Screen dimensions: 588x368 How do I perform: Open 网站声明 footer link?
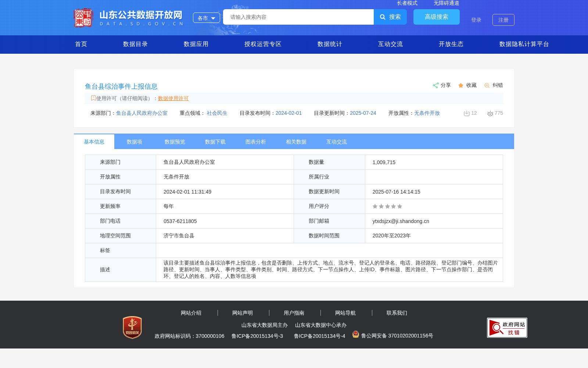[x=243, y=313]
